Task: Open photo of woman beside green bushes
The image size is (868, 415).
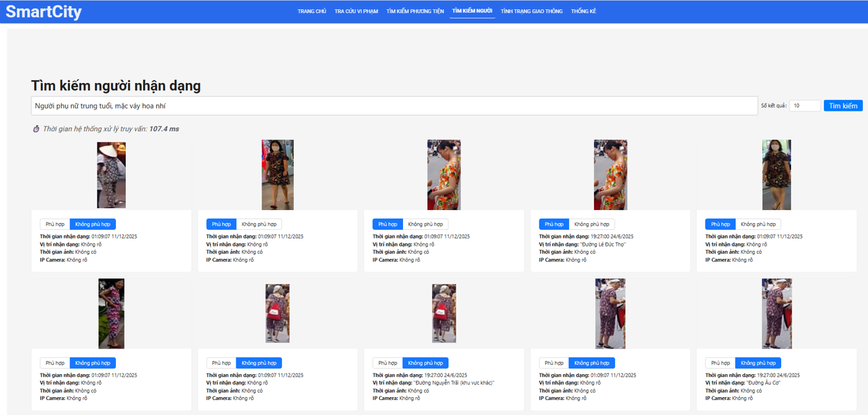Action: click(111, 314)
